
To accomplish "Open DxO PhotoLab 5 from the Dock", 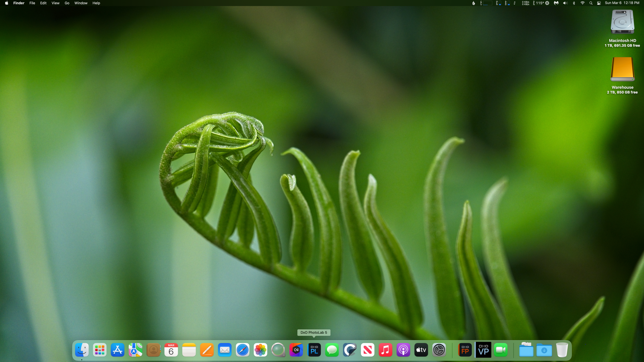I will (314, 350).
